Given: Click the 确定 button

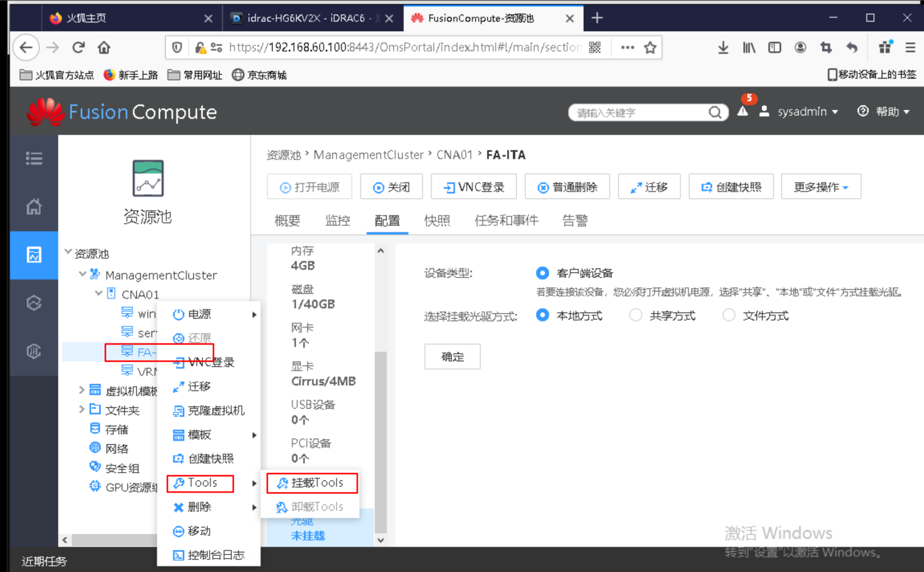Looking at the screenshot, I should coord(452,356).
